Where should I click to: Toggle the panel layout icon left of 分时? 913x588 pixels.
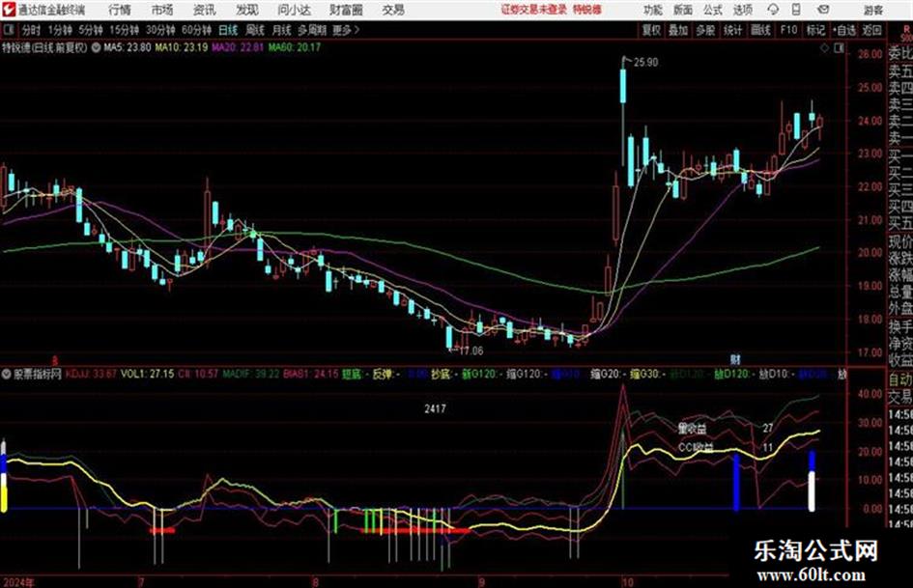(8, 30)
